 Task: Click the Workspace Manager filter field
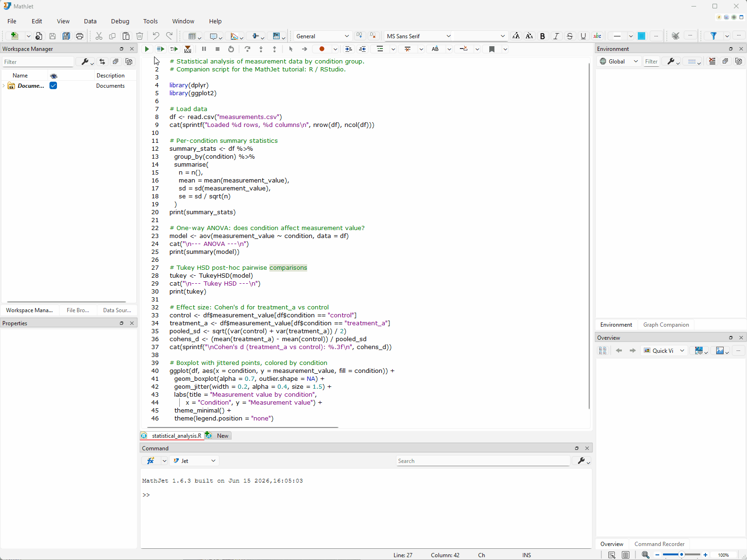38,62
